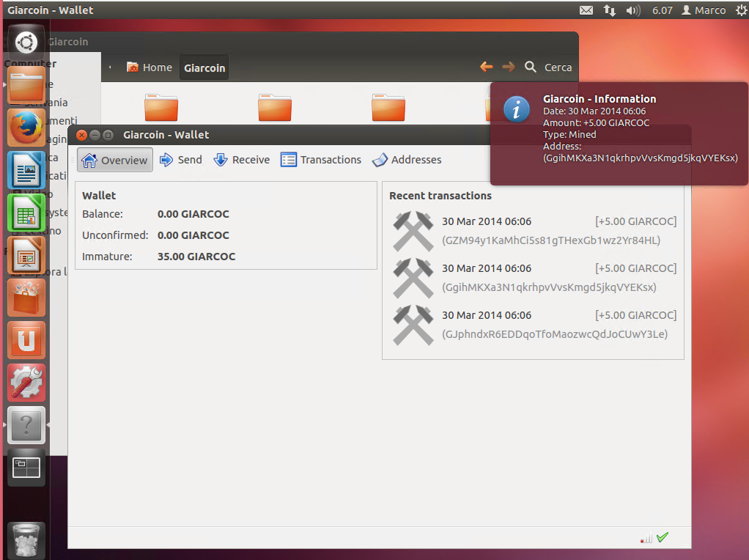This screenshot has height=560, width=749.
Task: Click the 30 Mar 2014 date of the GZM94y1 transaction
Action: 487,221
